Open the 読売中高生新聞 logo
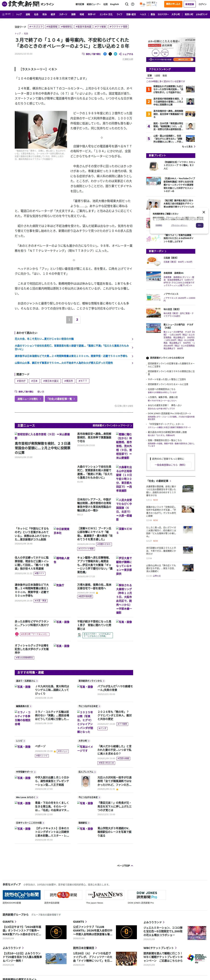 (63, 895)
